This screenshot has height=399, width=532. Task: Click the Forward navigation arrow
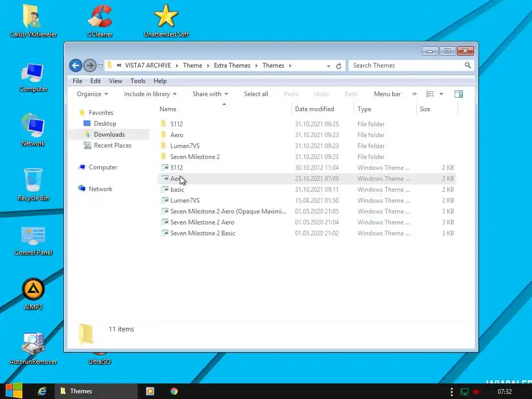click(x=89, y=65)
